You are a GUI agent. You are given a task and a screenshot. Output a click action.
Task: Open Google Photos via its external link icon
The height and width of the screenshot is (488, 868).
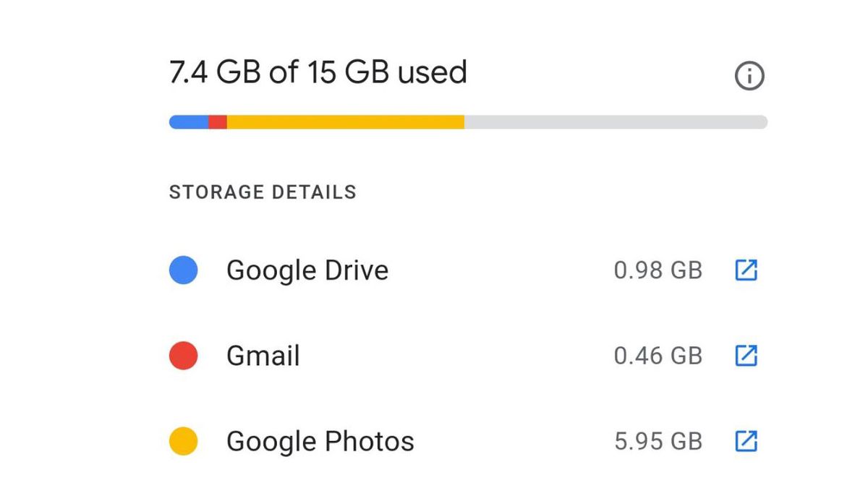click(746, 441)
